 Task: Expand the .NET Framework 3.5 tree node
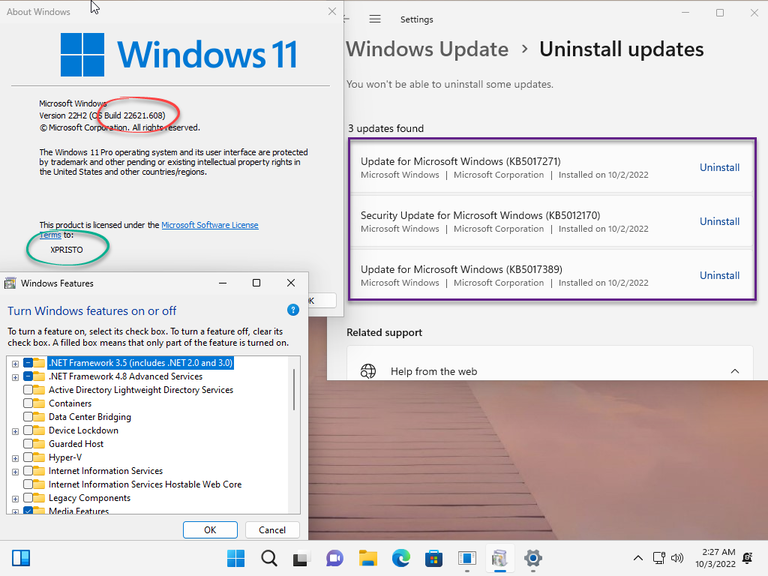15,364
